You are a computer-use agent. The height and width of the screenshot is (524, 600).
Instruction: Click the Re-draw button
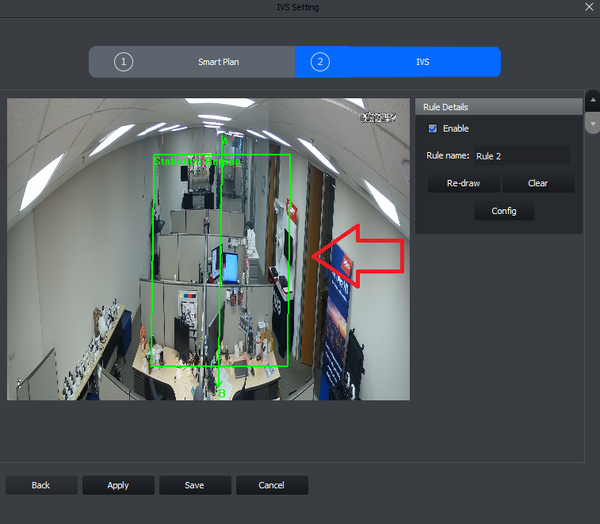point(463,183)
